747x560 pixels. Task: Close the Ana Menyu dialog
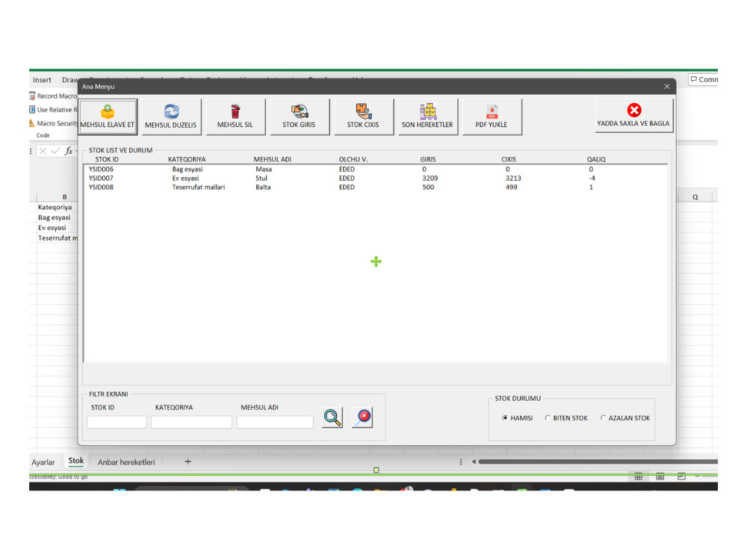[667, 86]
